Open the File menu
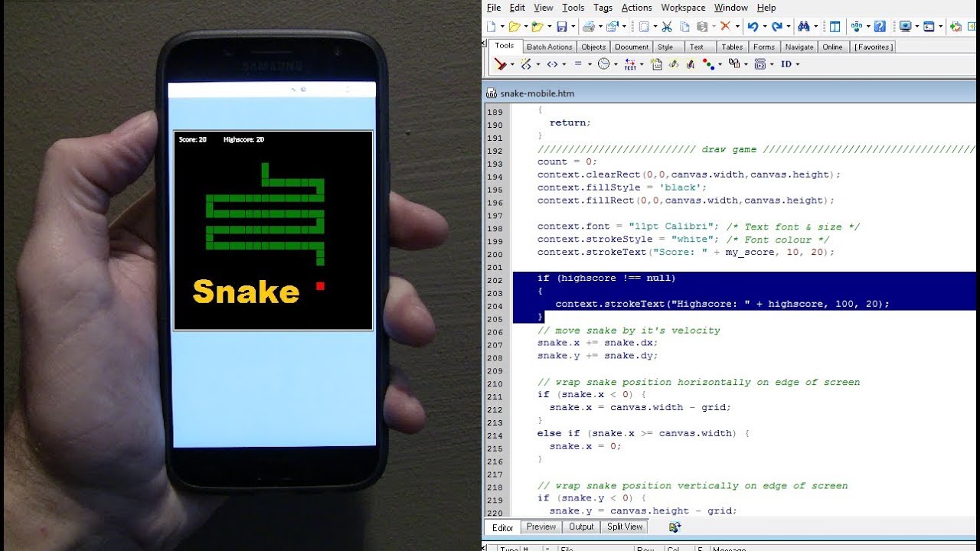980x551 pixels. 494,8
